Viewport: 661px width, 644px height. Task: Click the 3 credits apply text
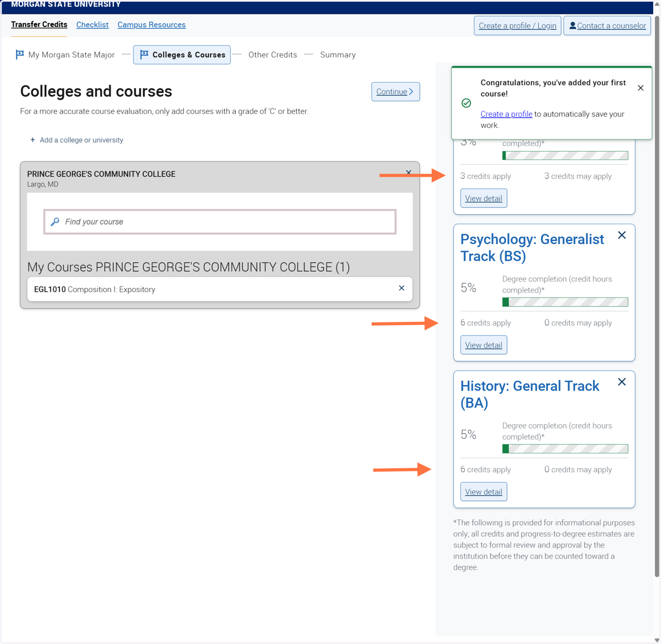click(x=486, y=176)
